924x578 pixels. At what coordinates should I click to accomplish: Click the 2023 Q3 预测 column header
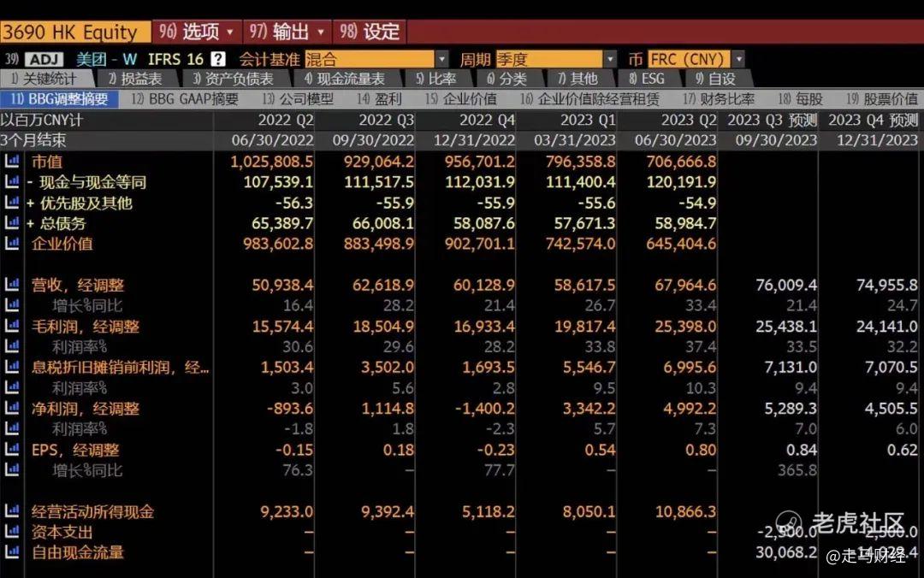772,121
